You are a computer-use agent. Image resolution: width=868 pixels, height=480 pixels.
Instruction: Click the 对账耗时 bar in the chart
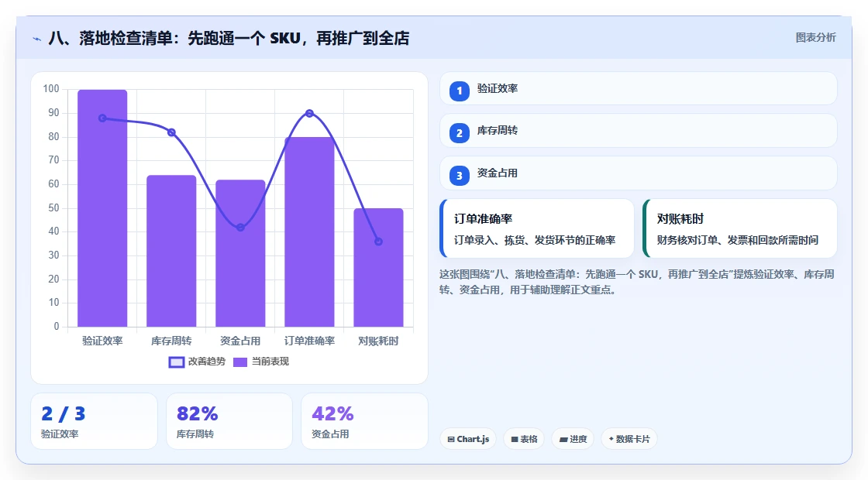click(x=379, y=268)
